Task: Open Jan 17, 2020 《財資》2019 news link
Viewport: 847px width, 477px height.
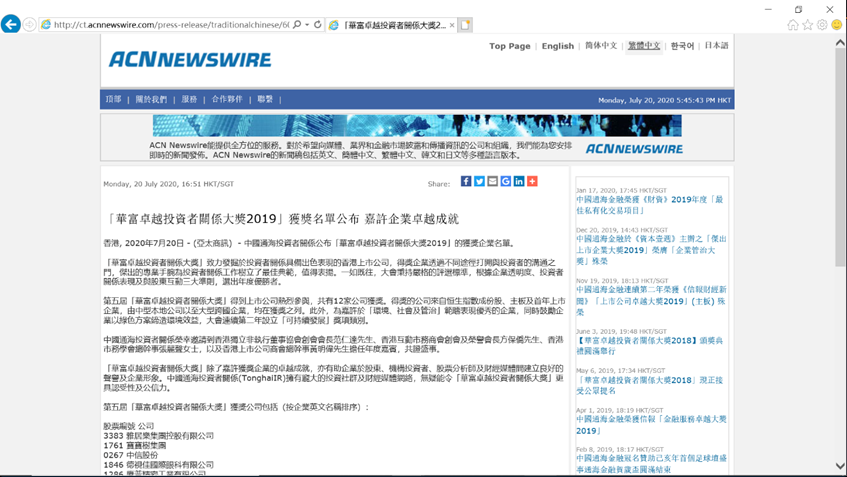Action: [649, 205]
